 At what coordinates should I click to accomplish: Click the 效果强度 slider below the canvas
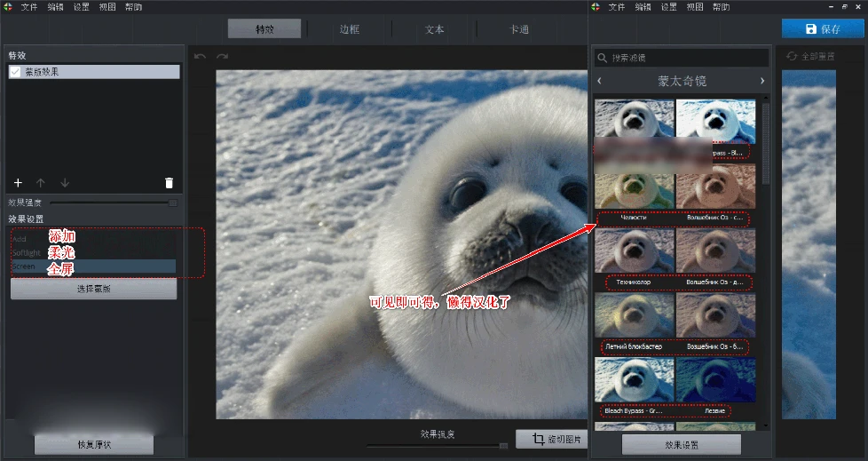click(x=438, y=446)
